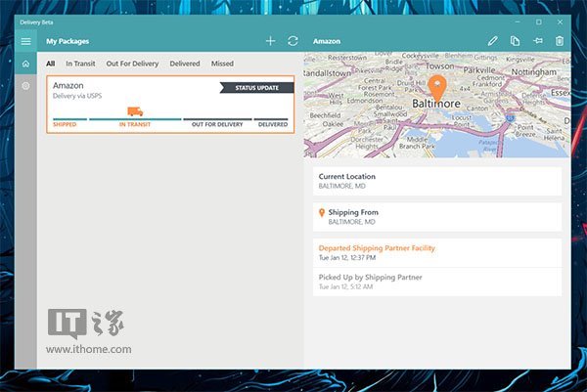Maximize the Delivery Beta window
Viewport: 587px width, 392px height.
click(x=539, y=22)
